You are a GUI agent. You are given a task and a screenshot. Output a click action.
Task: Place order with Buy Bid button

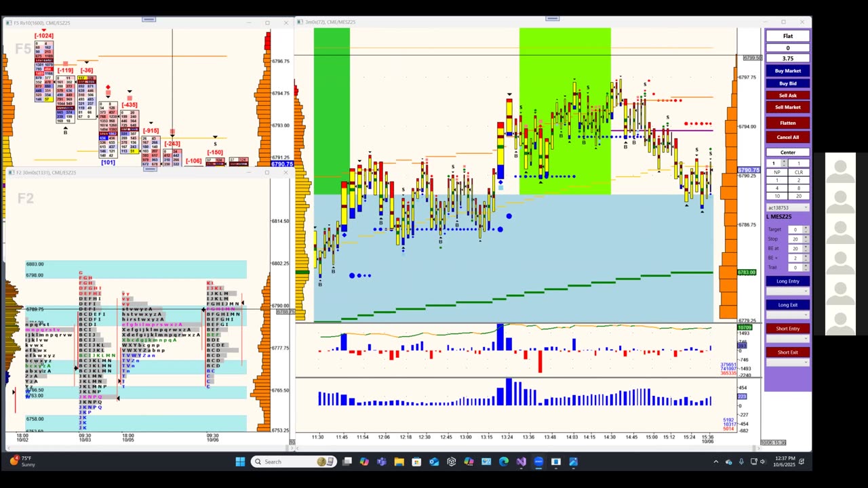click(787, 83)
